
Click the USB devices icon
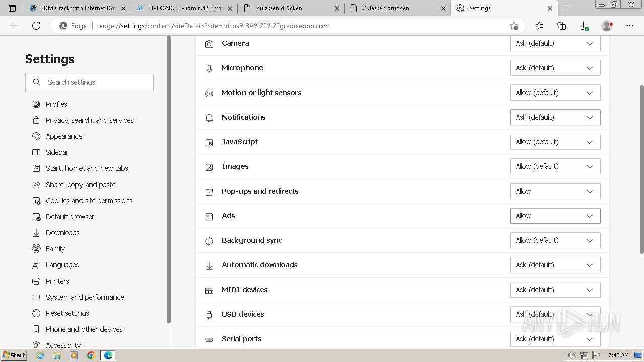point(209,315)
